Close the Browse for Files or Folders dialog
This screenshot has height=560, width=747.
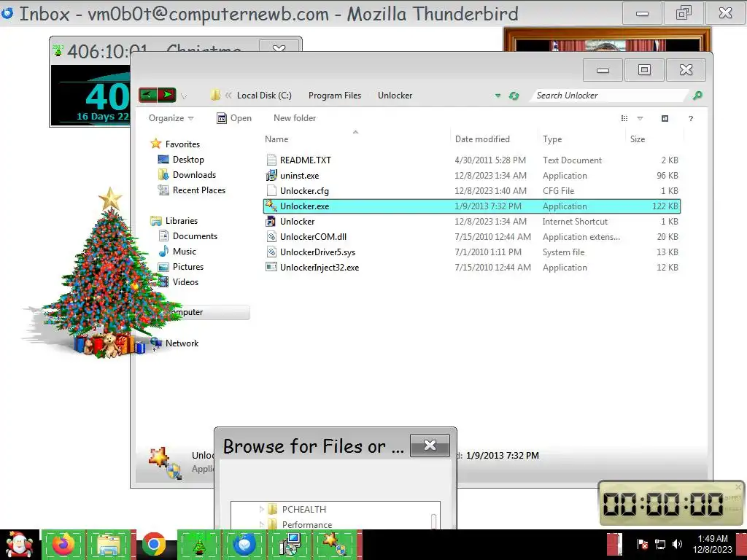point(430,446)
